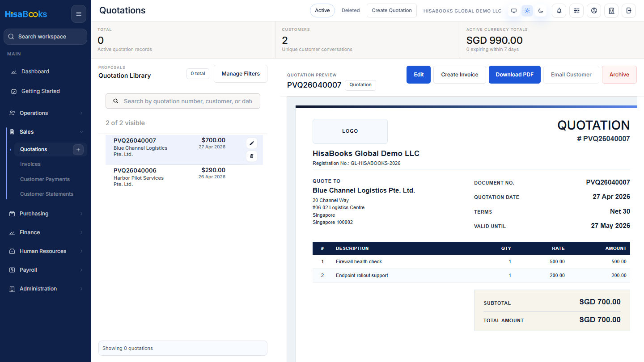Click the LOGO placeholder in the quotation
This screenshot has width=644, height=362.
coord(350,131)
